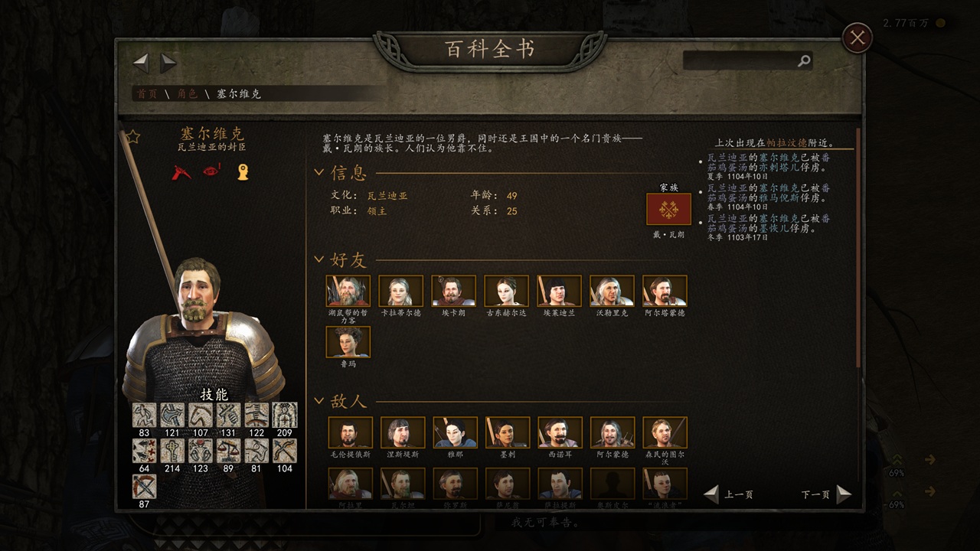980x551 pixels.
Task: Click the encyclopedia search input field
Action: [740, 61]
